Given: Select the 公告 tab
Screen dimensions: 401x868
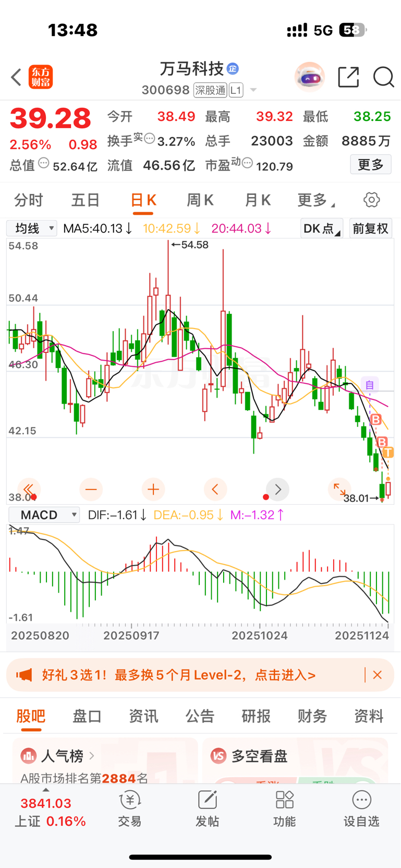Looking at the screenshot, I should (200, 716).
